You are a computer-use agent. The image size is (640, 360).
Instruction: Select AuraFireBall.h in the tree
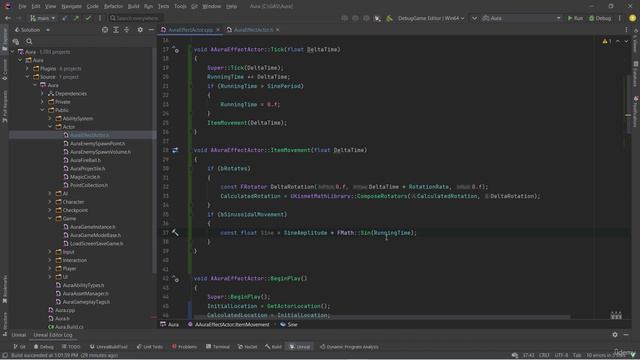(x=85, y=160)
